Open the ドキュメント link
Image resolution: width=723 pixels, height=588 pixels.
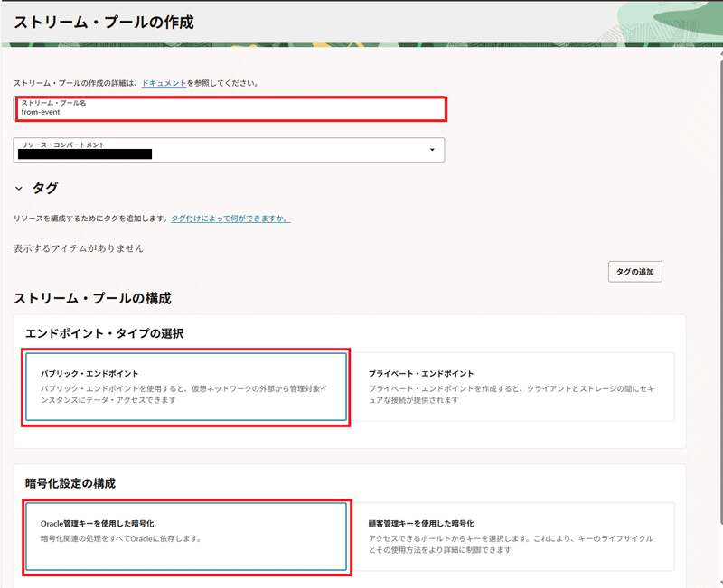[x=164, y=83]
